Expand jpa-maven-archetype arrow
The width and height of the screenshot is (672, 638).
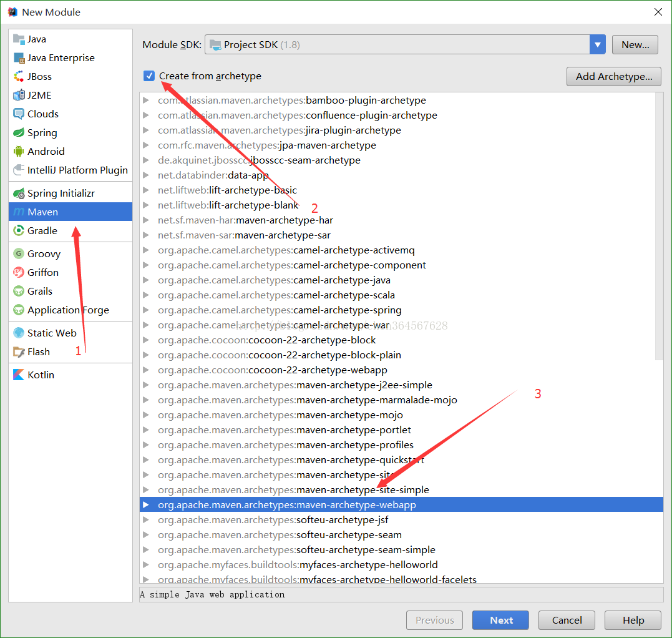click(x=146, y=145)
